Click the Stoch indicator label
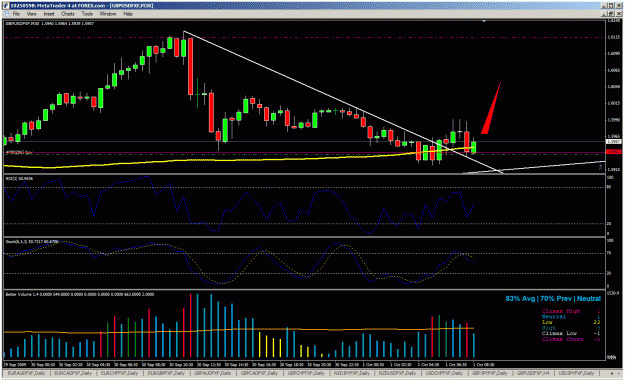Viewport: 625px width, 380px height. coord(32,241)
